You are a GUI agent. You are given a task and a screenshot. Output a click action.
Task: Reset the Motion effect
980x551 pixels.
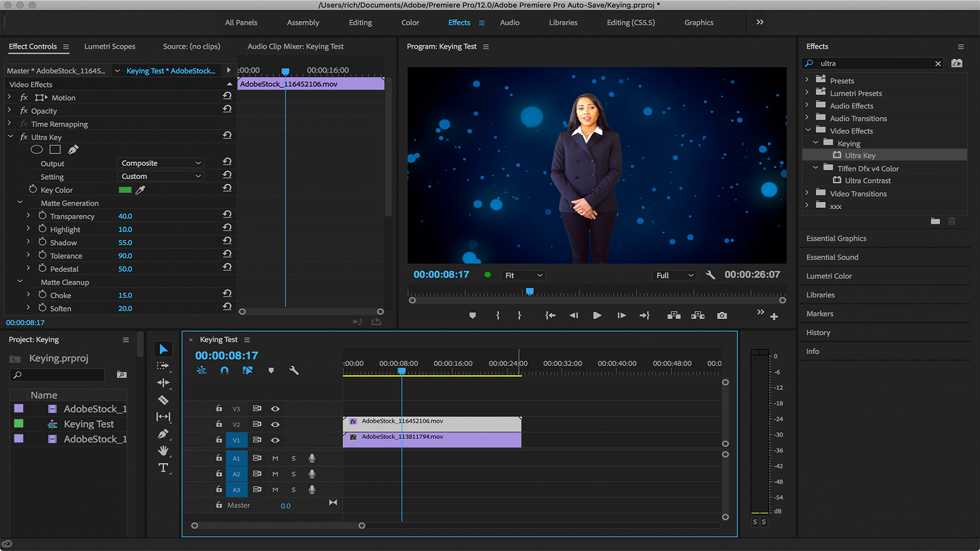[227, 95]
